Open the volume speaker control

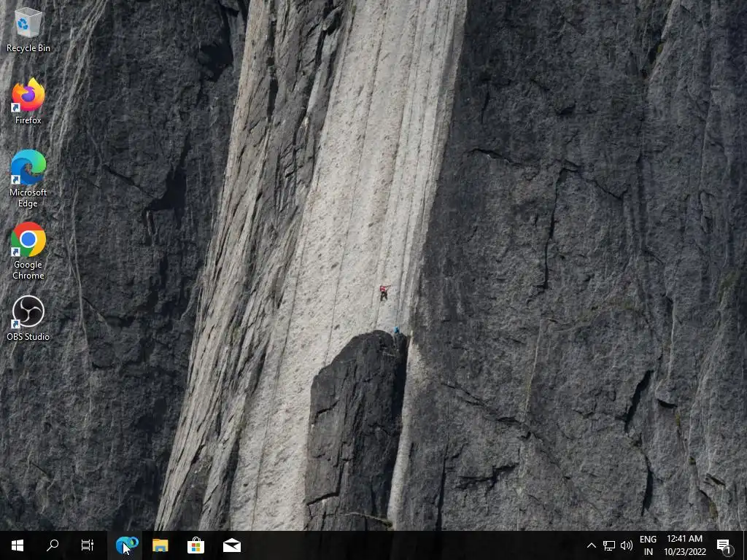pos(627,545)
